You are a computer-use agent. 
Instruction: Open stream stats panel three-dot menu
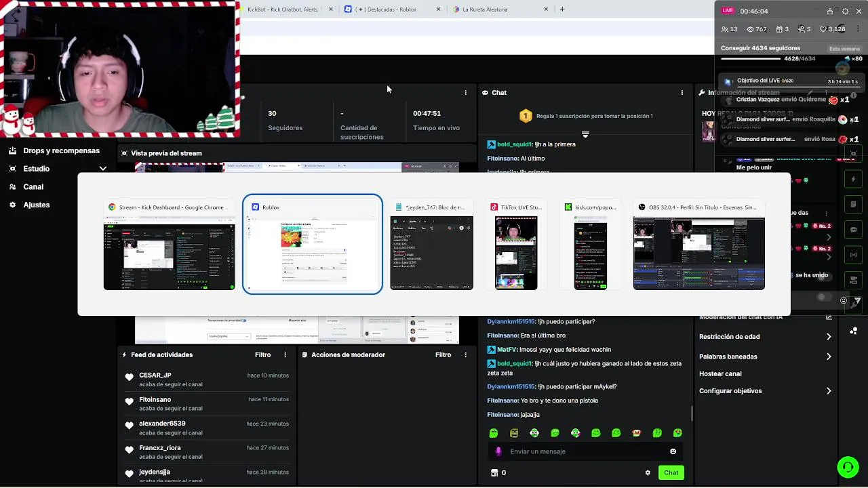[465, 93]
